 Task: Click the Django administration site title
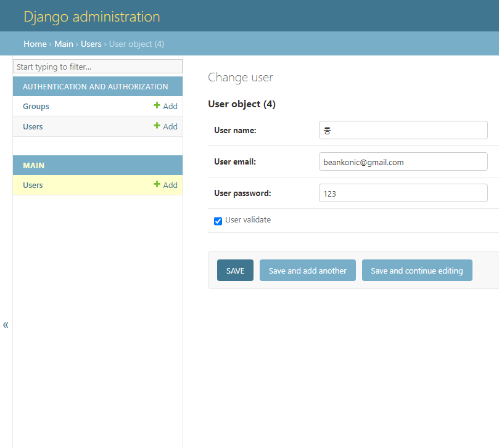coord(92,17)
